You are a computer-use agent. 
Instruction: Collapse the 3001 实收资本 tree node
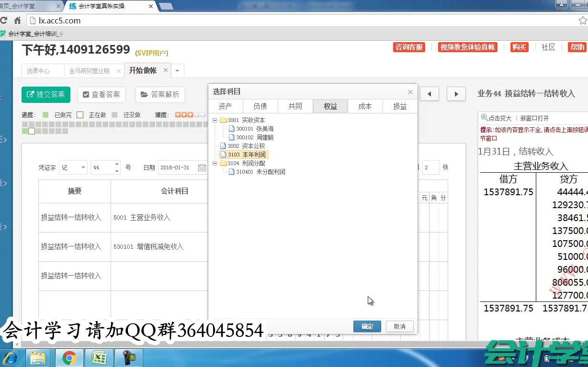pos(215,120)
